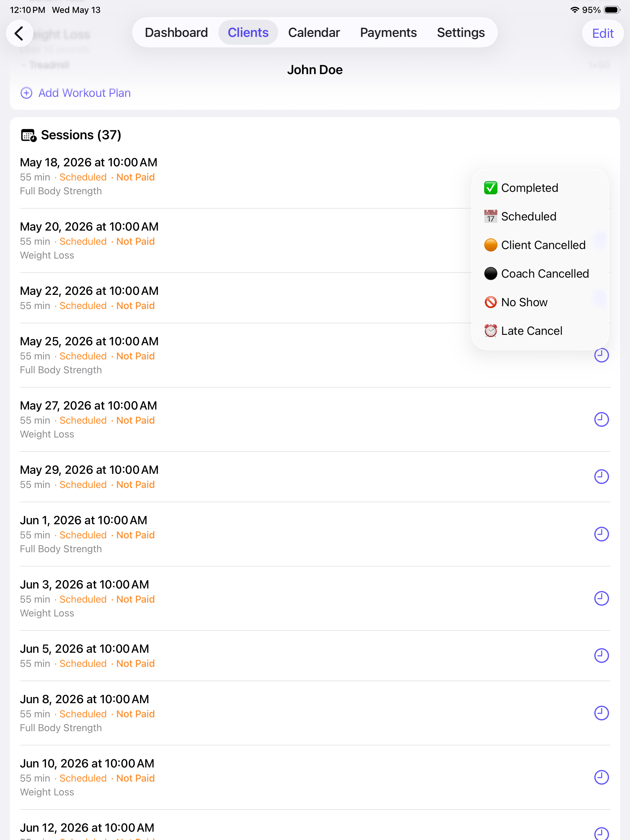Click the green Completed checkmark icon
630x840 pixels.
[x=491, y=188]
